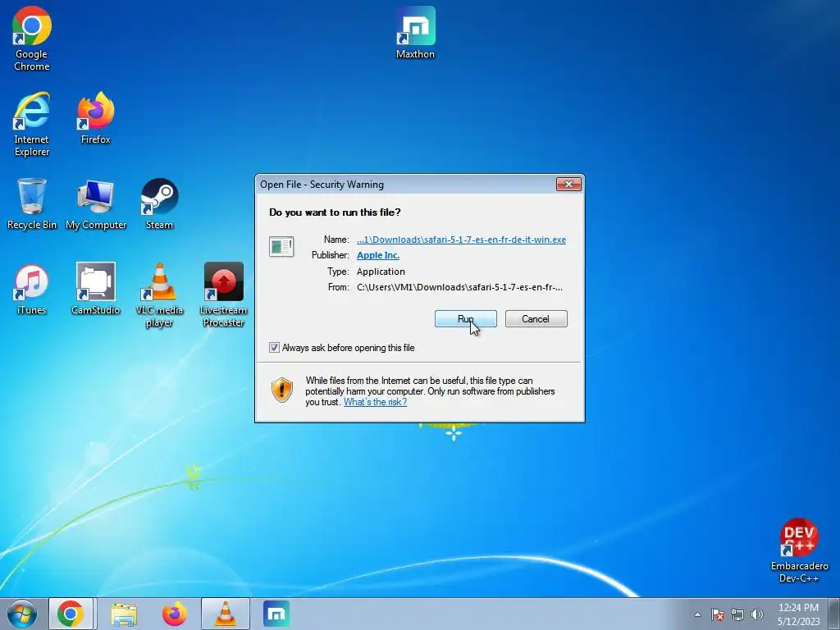Show hidden system tray icons
The width and height of the screenshot is (840, 630).
pos(697,614)
